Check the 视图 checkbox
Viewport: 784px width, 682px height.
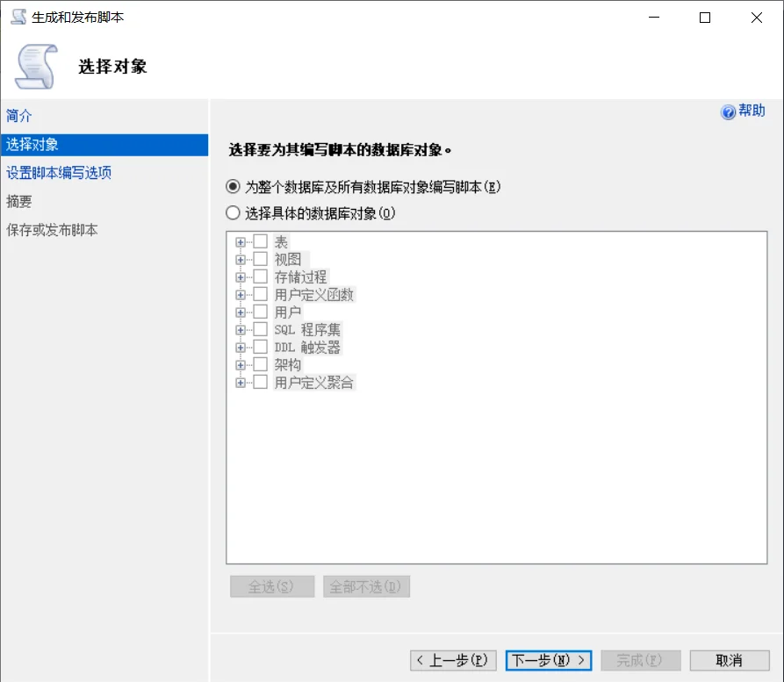tap(261, 259)
